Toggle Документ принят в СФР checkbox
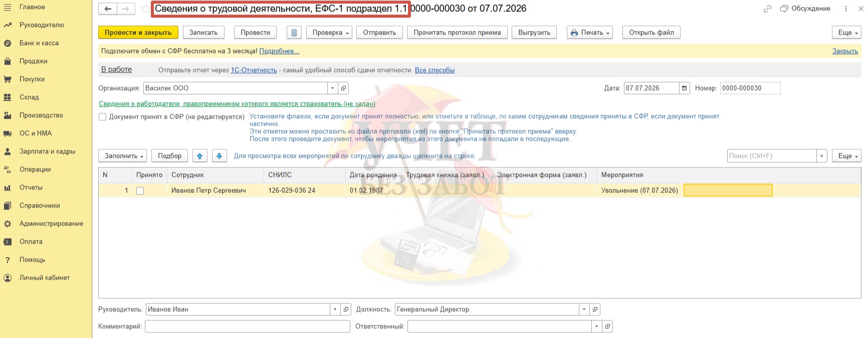 (x=103, y=117)
